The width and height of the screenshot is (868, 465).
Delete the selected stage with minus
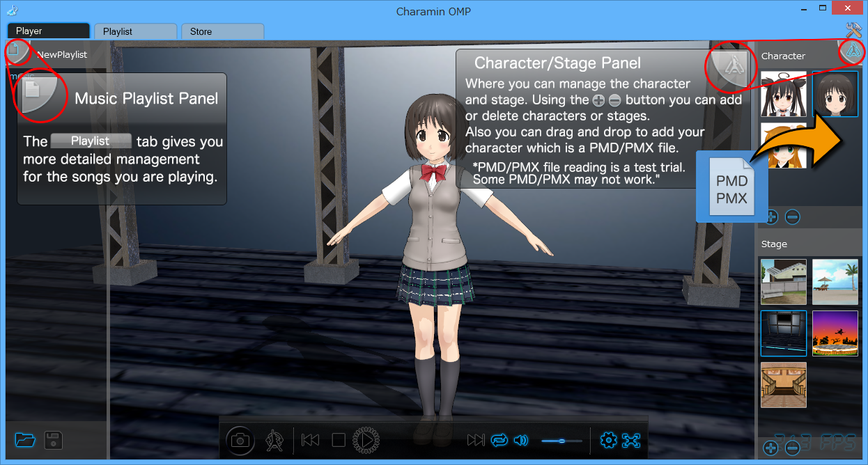(792, 448)
